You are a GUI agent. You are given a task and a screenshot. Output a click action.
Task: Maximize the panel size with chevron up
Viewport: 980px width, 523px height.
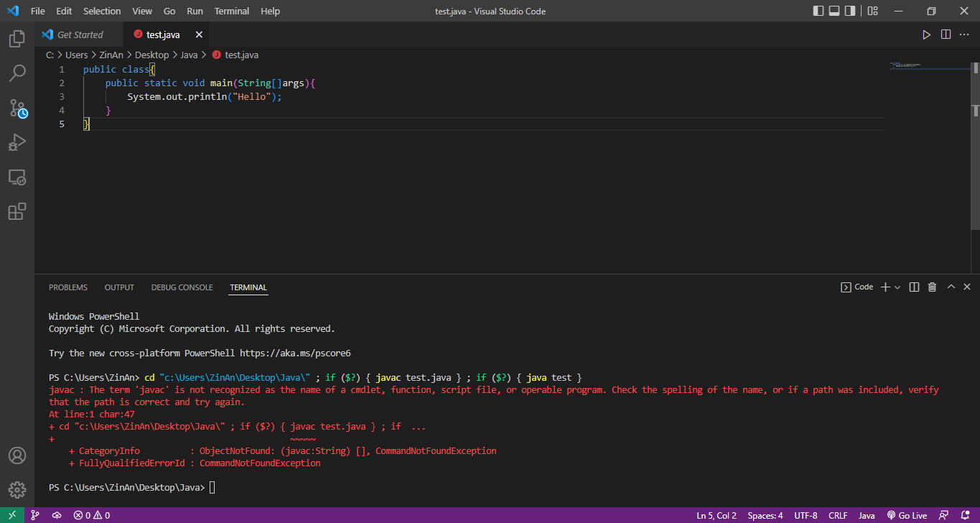[951, 287]
